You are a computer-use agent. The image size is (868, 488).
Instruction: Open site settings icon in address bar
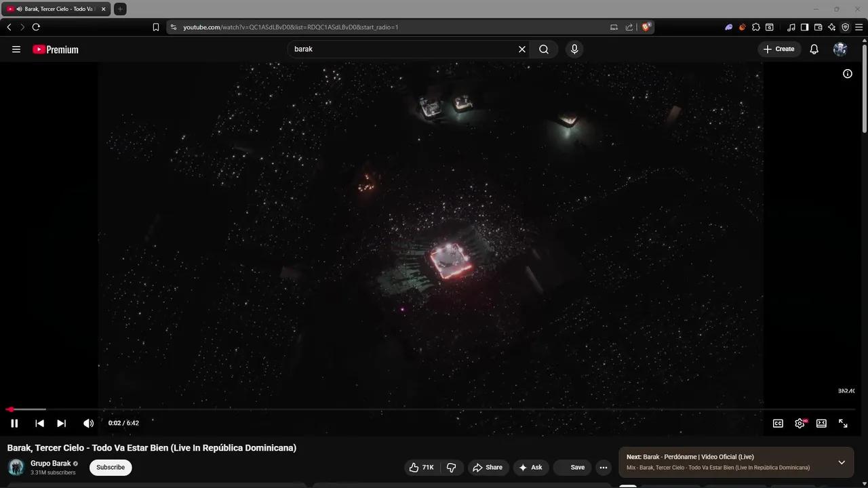click(174, 27)
